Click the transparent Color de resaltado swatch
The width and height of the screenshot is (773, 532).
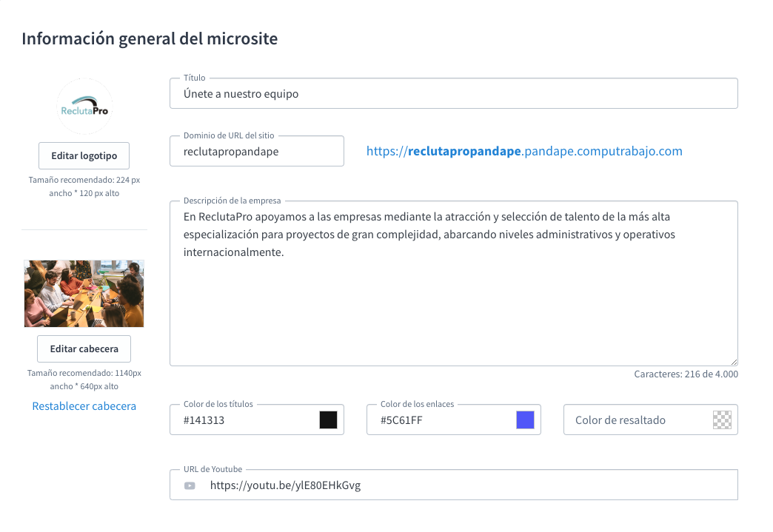(x=722, y=420)
